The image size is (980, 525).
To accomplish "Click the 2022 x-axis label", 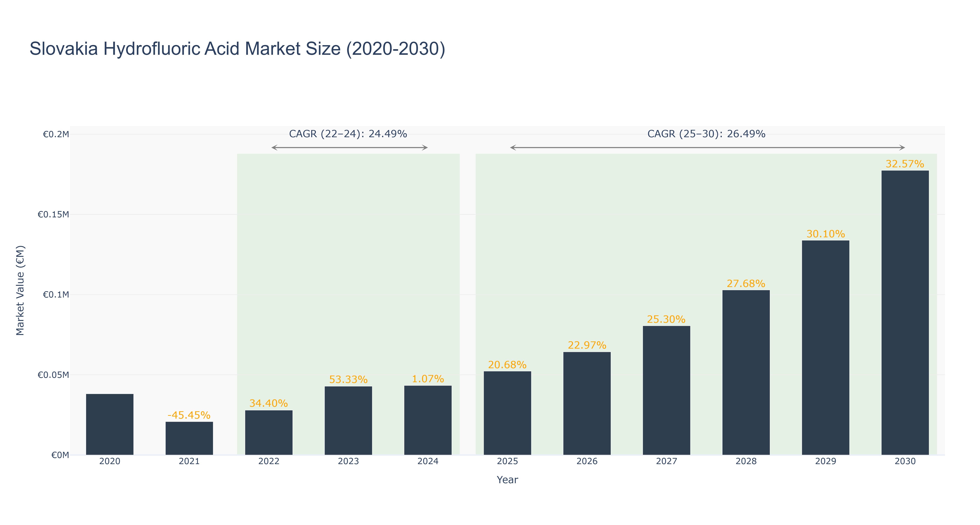I will [269, 461].
